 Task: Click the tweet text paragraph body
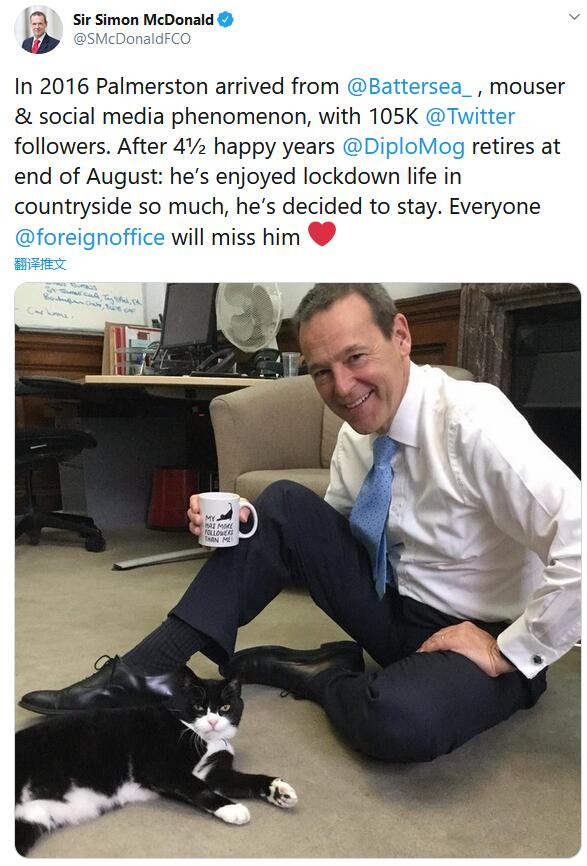(x=290, y=162)
